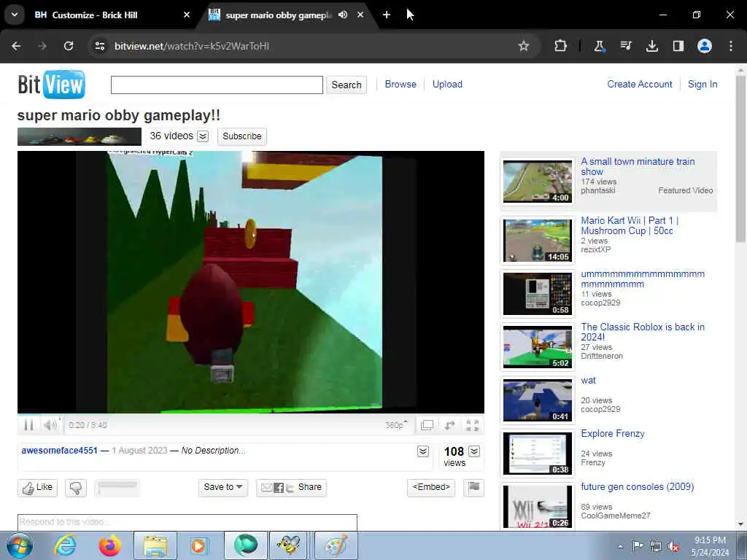The height and width of the screenshot is (560, 747).
Task: Open the browser three-dot menu
Action: [x=731, y=46]
